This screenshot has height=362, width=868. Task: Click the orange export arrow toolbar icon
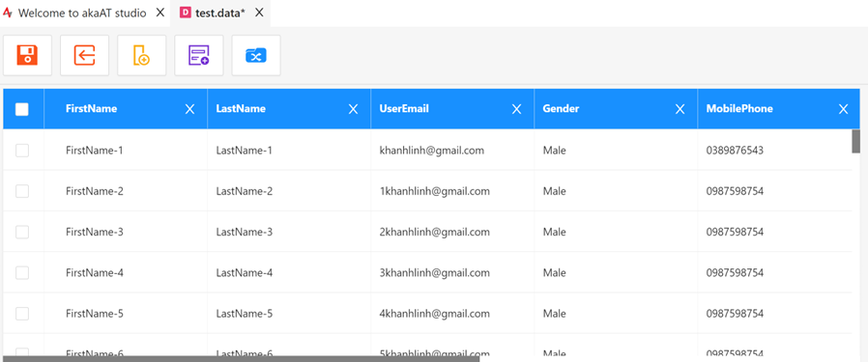pos(85,55)
